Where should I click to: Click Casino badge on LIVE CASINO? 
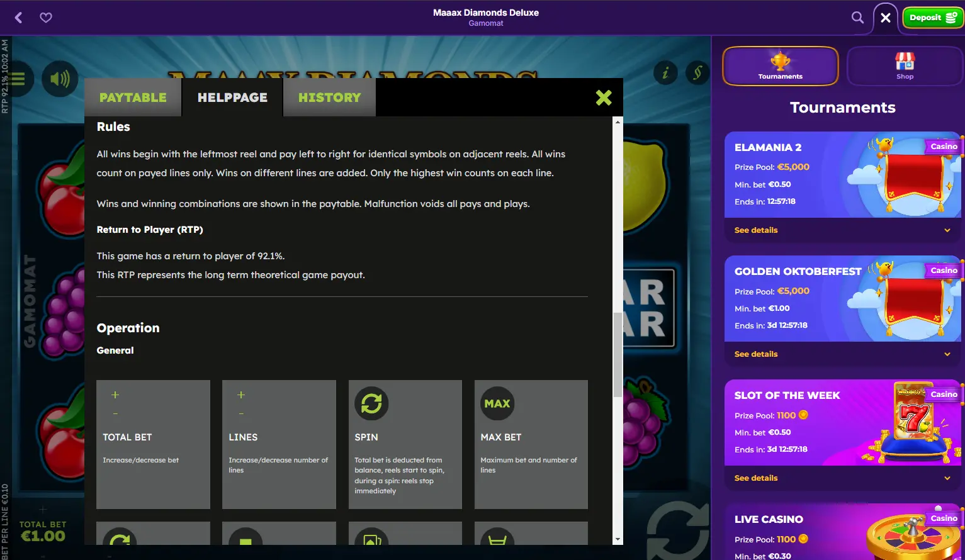tap(944, 518)
